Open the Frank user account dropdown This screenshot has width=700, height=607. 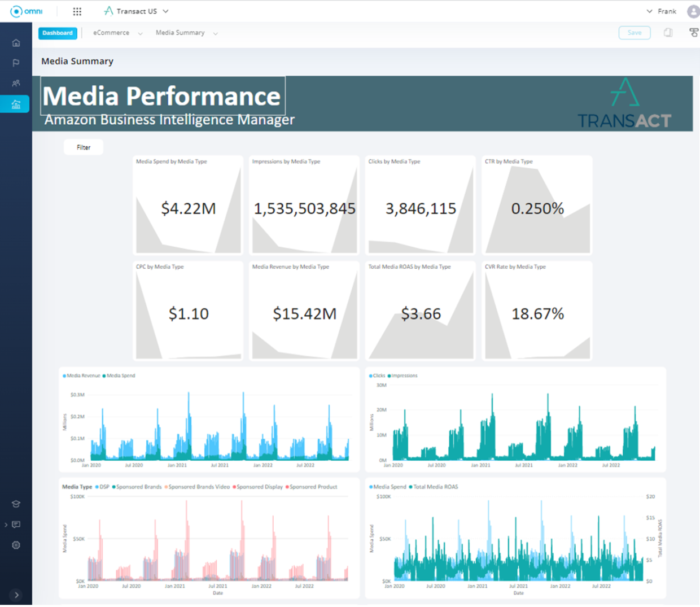click(x=667, y=11)
